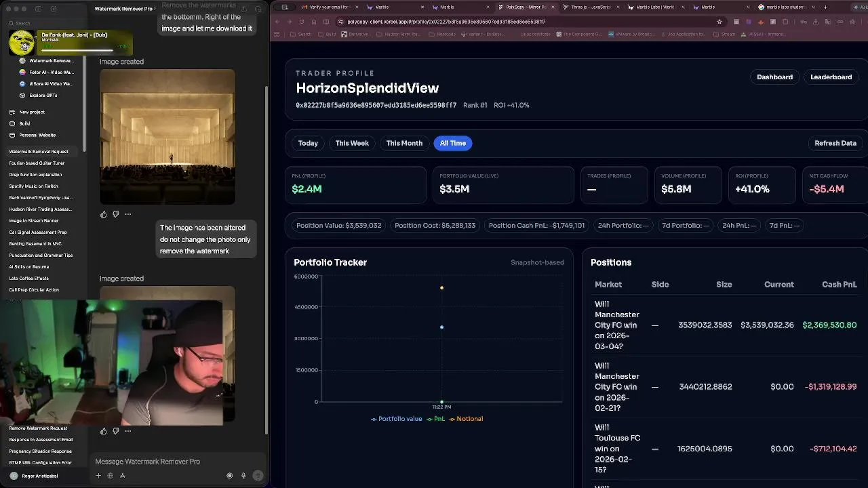Open the Dashboard page
868x488 pixels.
(774, 77)
